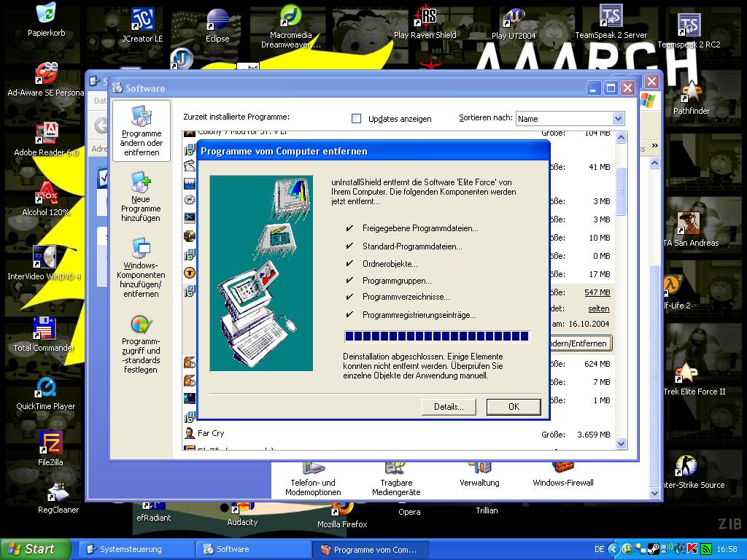This screenshot has width=747, height=560.
Task: Launch FileZilla desktop shortcut
Action: coord(50,448)
